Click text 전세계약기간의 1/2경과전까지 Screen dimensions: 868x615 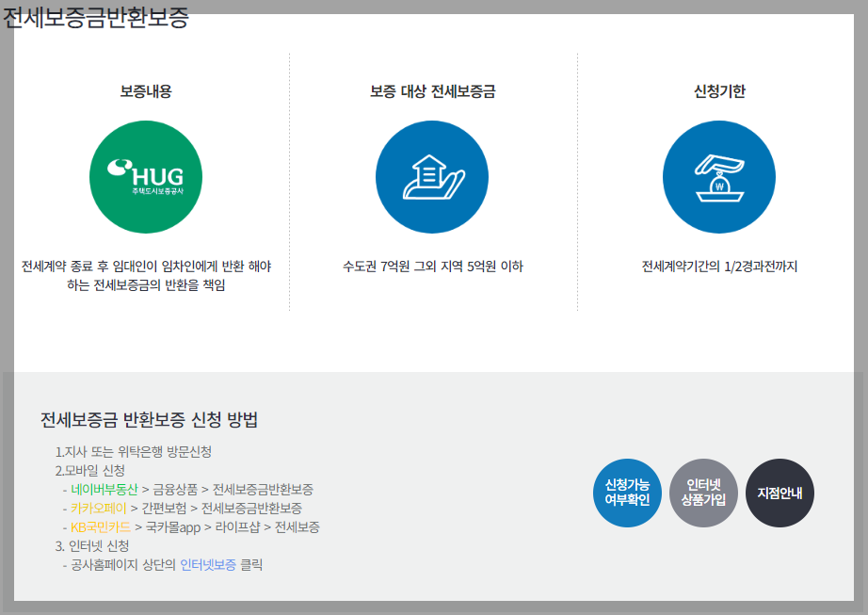pos(719,267)
